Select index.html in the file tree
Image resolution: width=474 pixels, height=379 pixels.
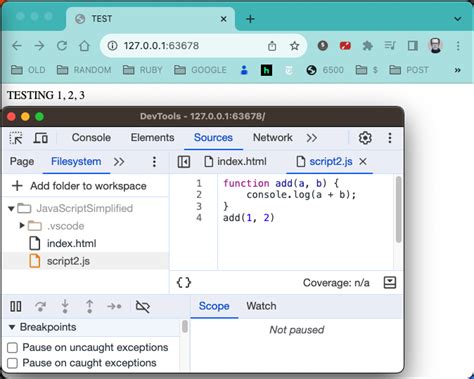tap(85, 244)
